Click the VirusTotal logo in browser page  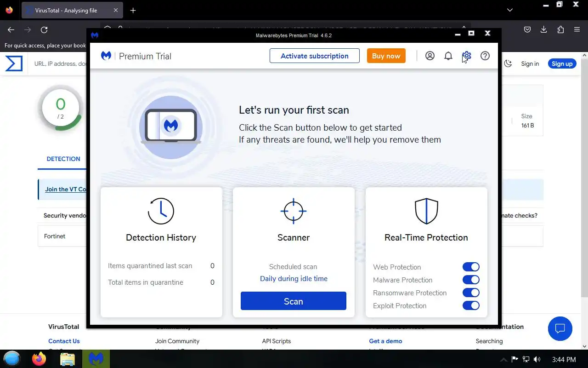[14, 63]
